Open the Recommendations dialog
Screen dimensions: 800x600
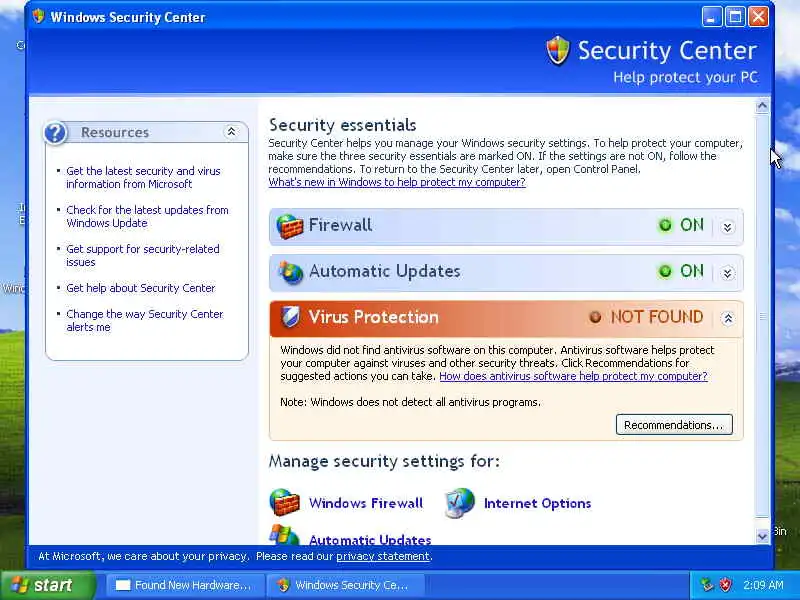(674, 424)
